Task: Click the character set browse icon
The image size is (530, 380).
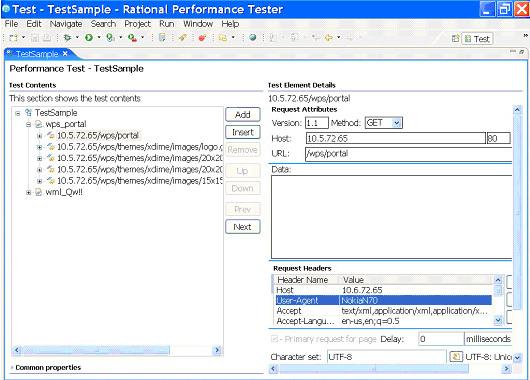Action: [456, 356]
